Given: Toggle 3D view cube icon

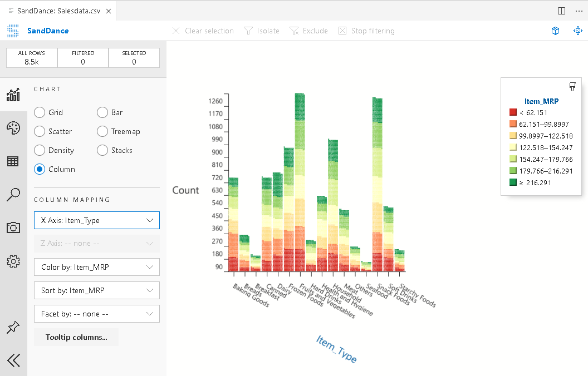Looking at the screenshot, I should pos(555,31).
